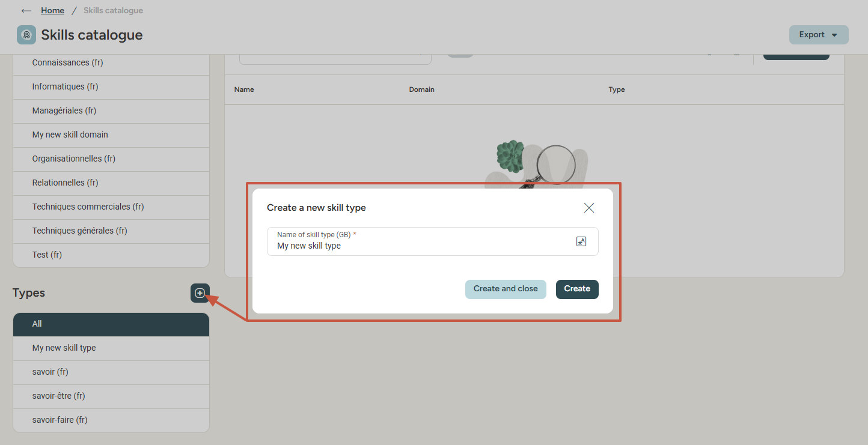Image resolution: width=868 pixels, height=445 pixels.
Task: Click the Domain column header
Action: click(421, 89)
